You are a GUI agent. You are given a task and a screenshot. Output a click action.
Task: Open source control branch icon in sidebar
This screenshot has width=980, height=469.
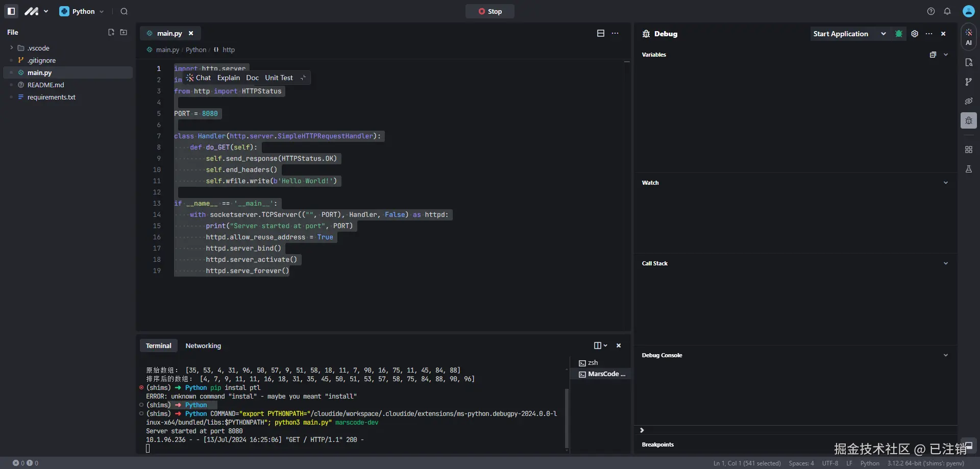point(969,82)
